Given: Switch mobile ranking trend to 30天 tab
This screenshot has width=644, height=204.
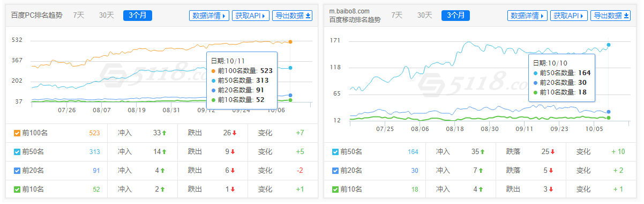Looking at the screenshot, I should tap(425, 15).
